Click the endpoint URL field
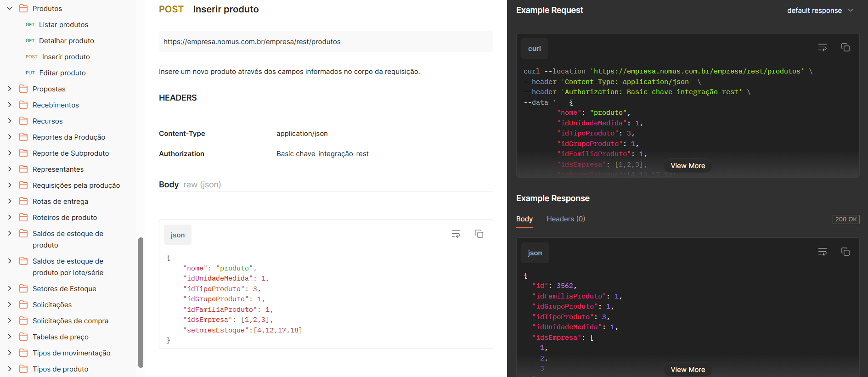 (x=326, y=42)
